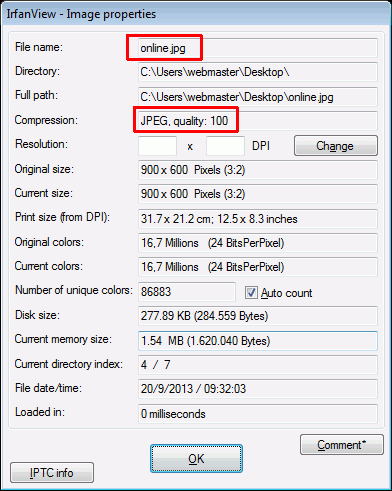
Task: Toggle the Auto count checkbox
Action: 251,293
